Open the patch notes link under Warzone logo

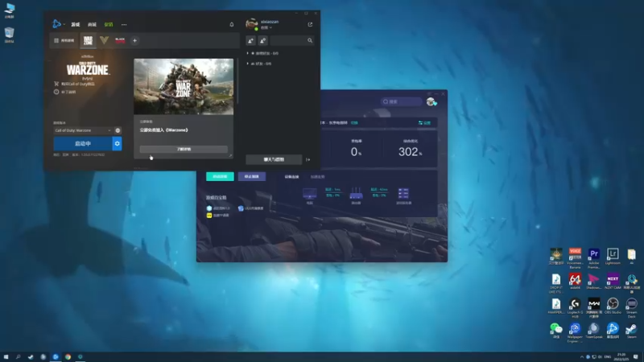pyautogui.click(x=65, y=92)
